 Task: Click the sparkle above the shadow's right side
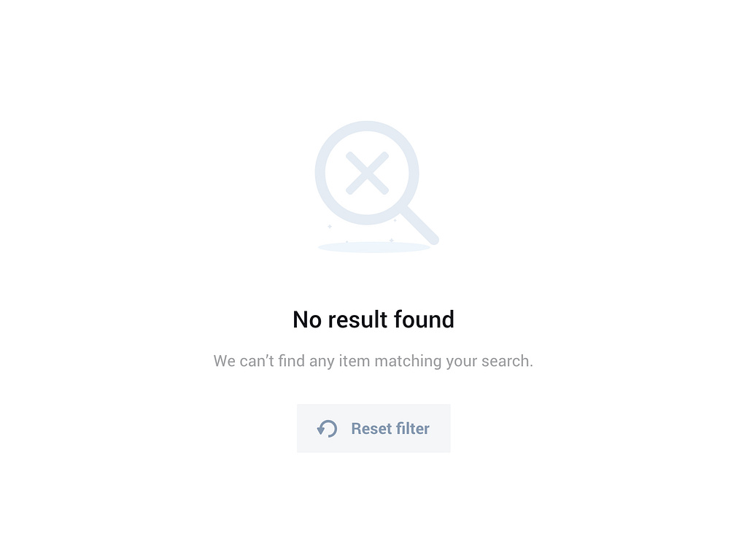click(x=392, y=241)
